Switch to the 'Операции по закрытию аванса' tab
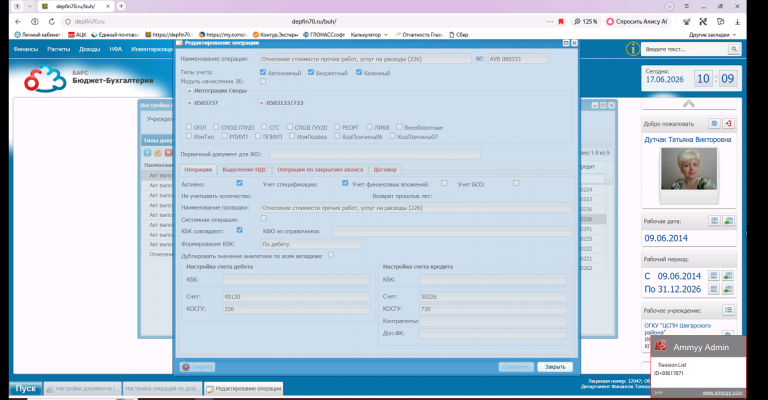This screenshot has height=400, width=768. click(320, 170)
